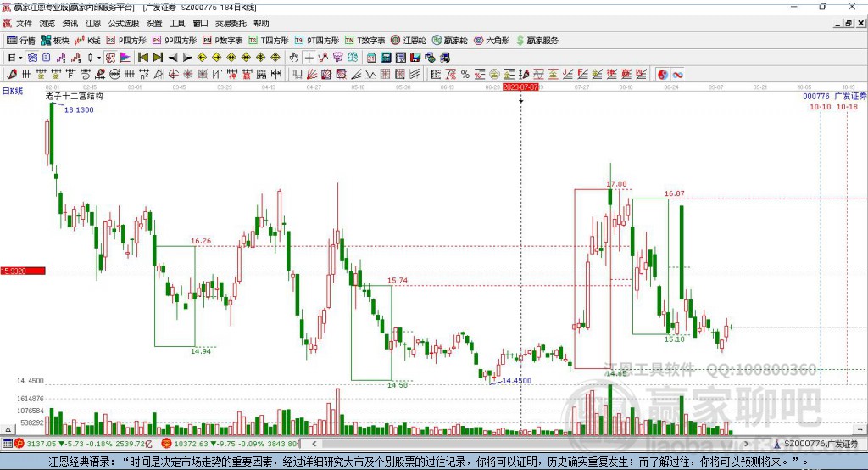Click the save floppy disk icon
868x470 pixels.
(x=415, y=58)
